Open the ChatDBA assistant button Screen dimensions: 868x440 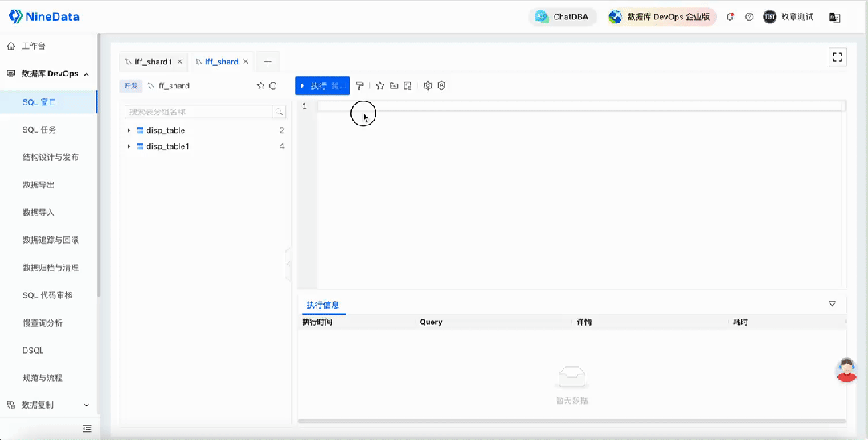click(x=563, y=17)
